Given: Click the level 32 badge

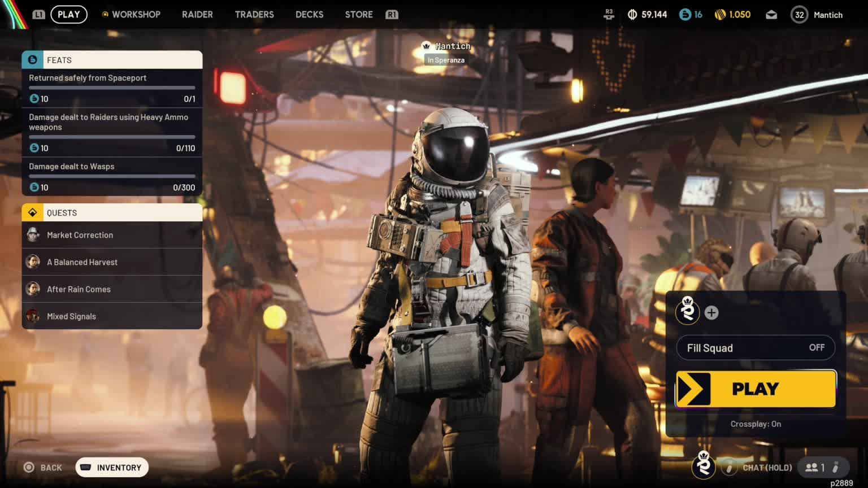Looking at the screenshot, I should pos(799,15).
